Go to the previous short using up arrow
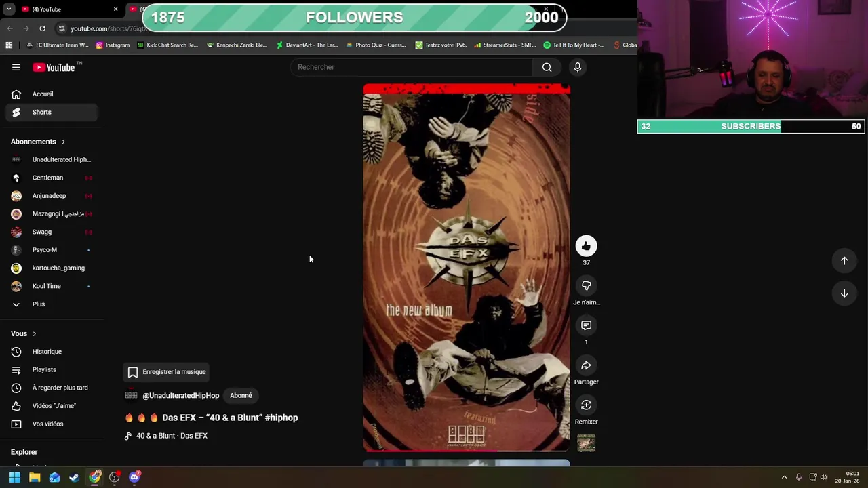The image size is (868, 488). [x=844, y=261]
